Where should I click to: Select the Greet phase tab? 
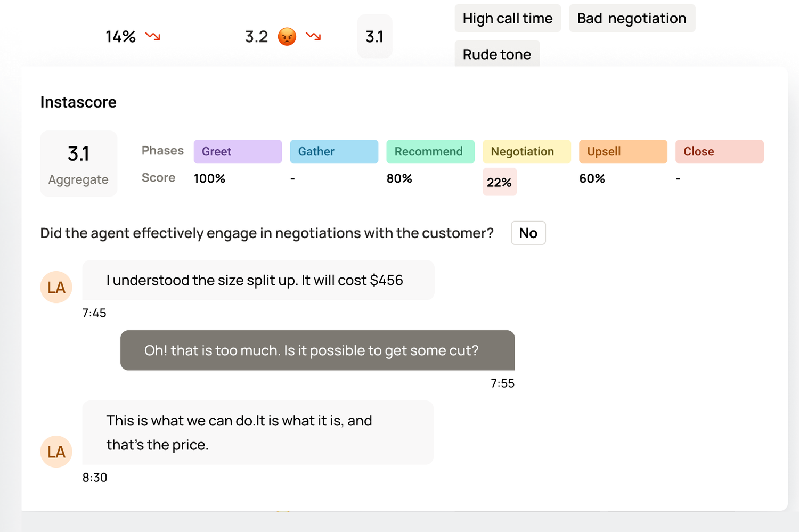[x=238, y=152]
